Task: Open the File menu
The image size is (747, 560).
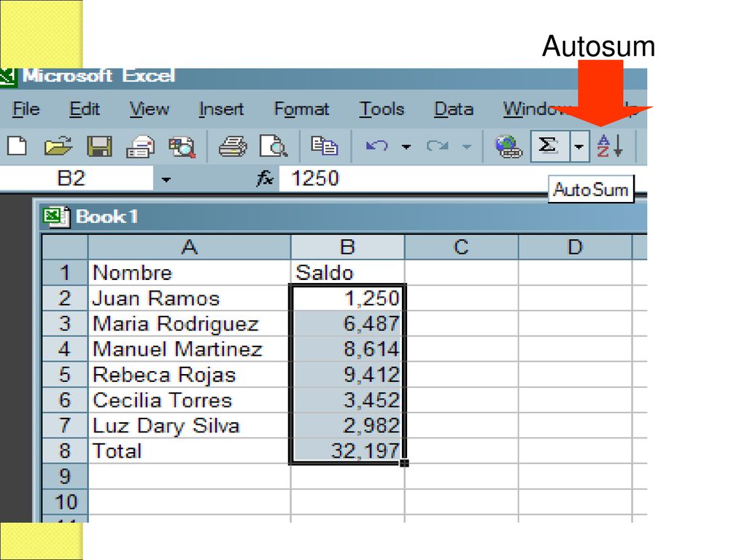Action: click(26, 109)
